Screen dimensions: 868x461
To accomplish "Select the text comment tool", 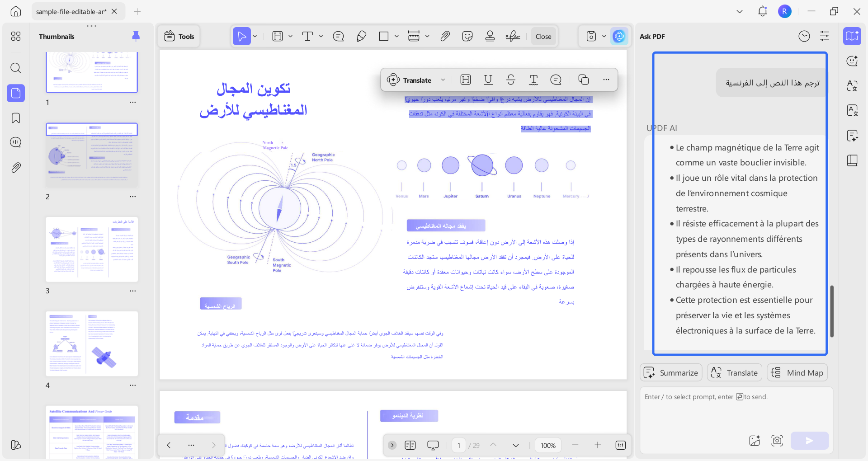I will click(307, 36).
